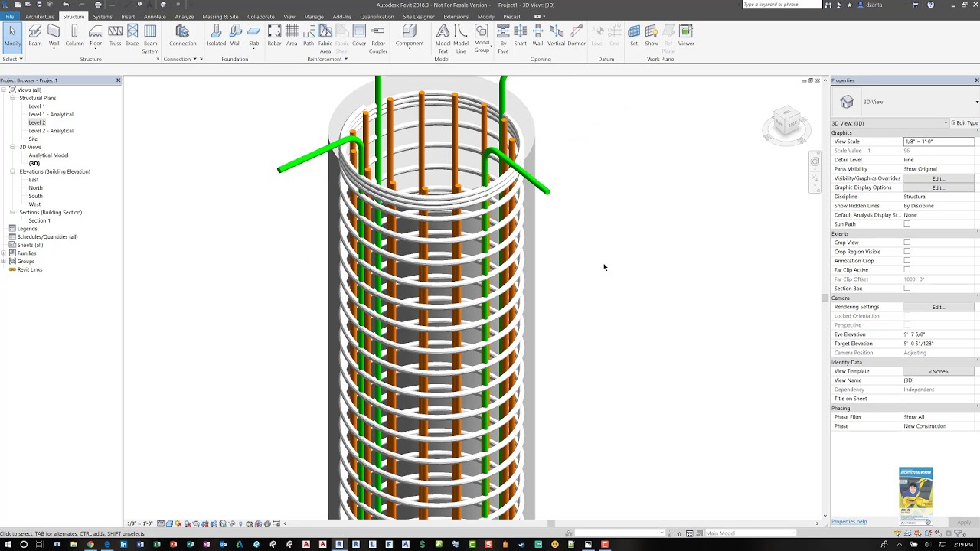Choose the Vertical opening tool
Image resolution: width=980 pixels, height=551 pixels.
pyautogui.click(x=556, y=36)
